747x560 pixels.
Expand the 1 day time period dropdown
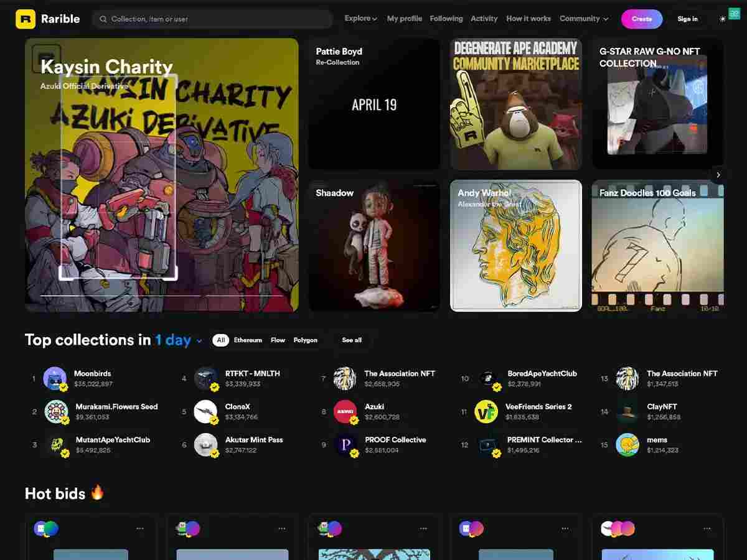(179, 340)
